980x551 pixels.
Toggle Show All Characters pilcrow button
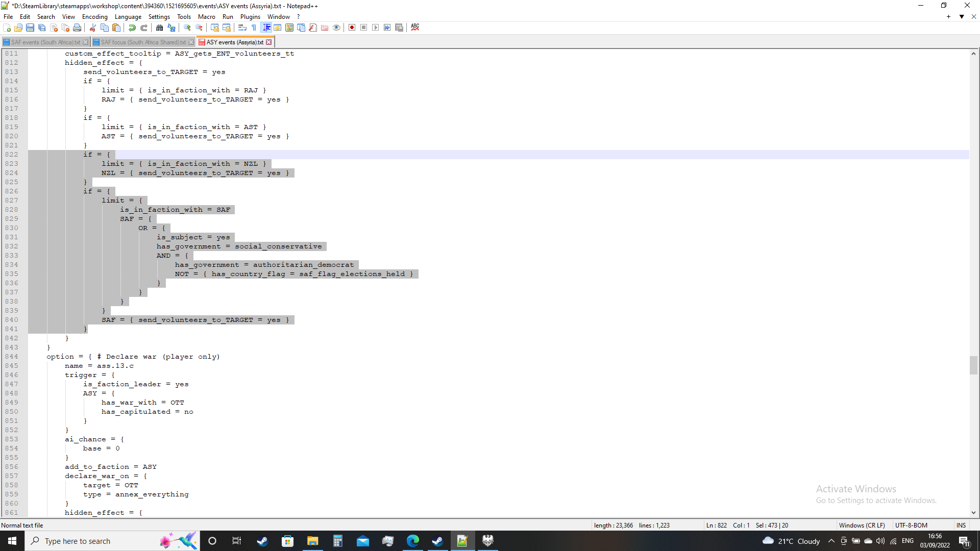point(254,28)
